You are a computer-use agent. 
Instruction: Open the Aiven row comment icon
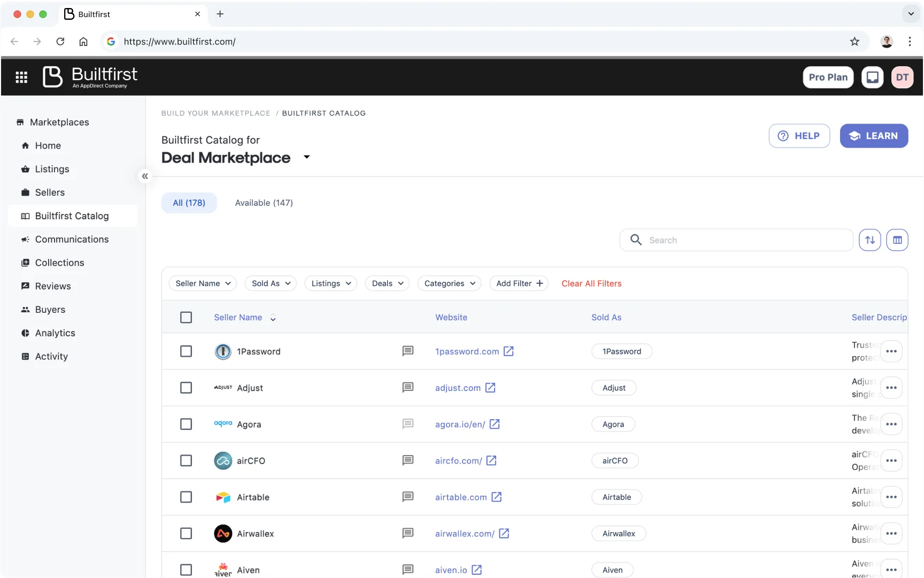coord(408,569)
